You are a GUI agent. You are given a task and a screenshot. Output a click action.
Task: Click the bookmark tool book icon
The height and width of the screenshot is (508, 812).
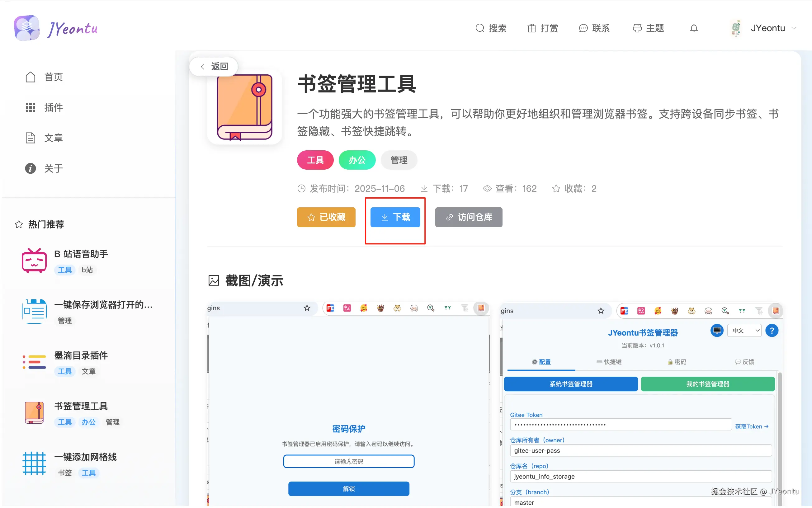(x=244, y=107)
